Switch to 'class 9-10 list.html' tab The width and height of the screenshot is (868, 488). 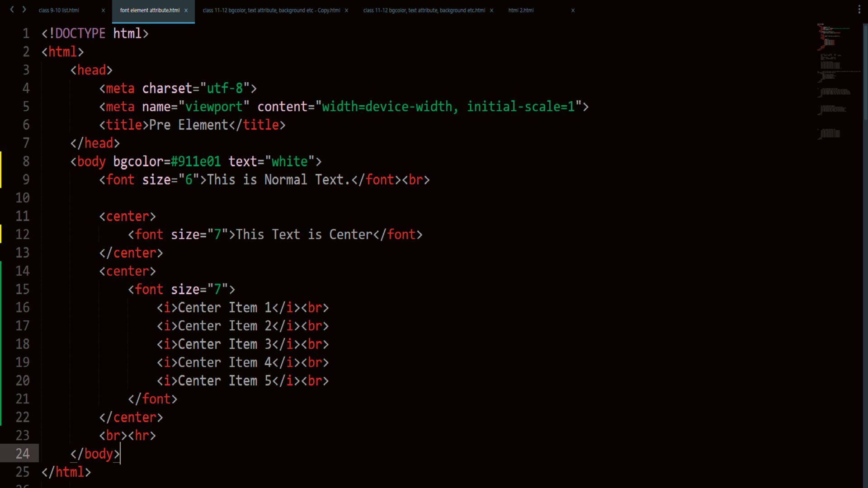pyautogui.click(x=59, y=10)
